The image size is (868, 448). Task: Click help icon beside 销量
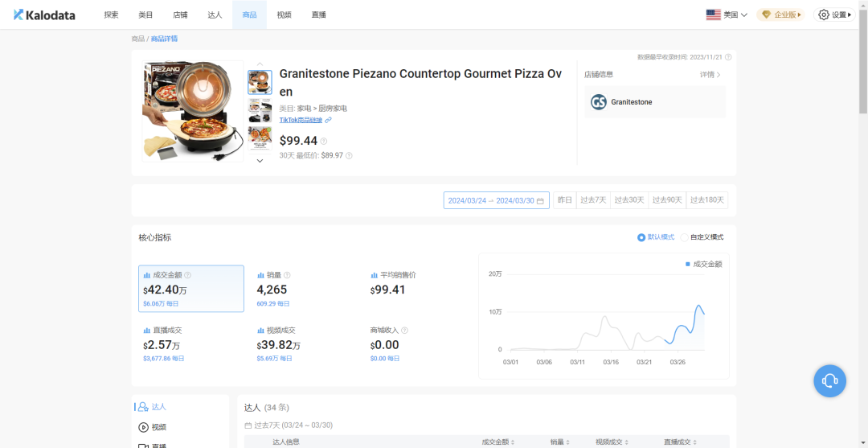287,275
